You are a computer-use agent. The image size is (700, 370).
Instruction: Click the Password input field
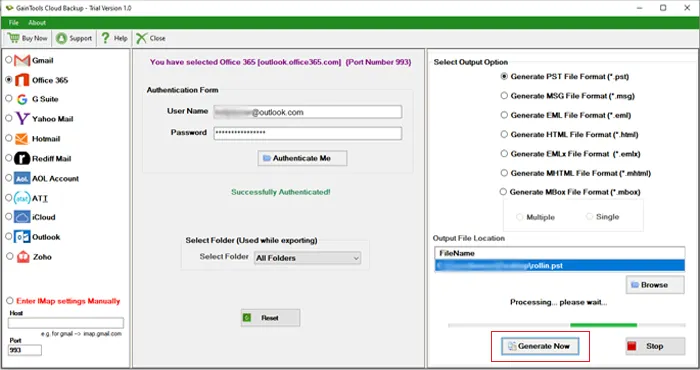pyautogui.click(x=308, y=133)
